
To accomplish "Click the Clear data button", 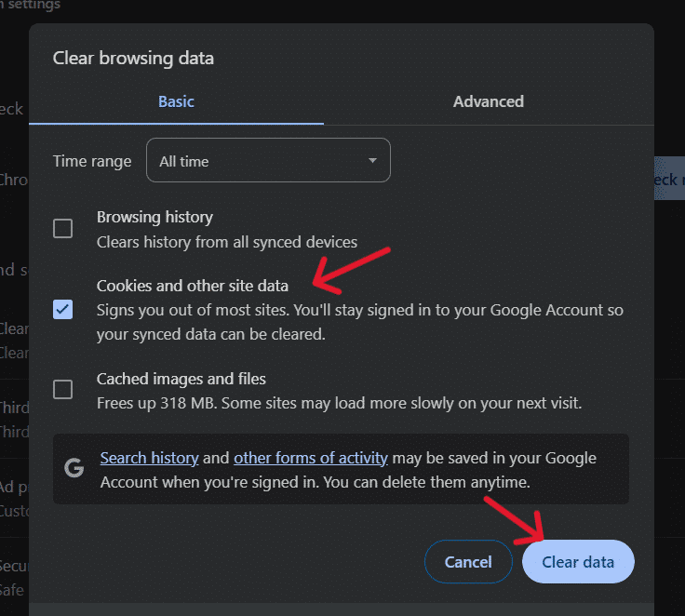I will 578,562.
